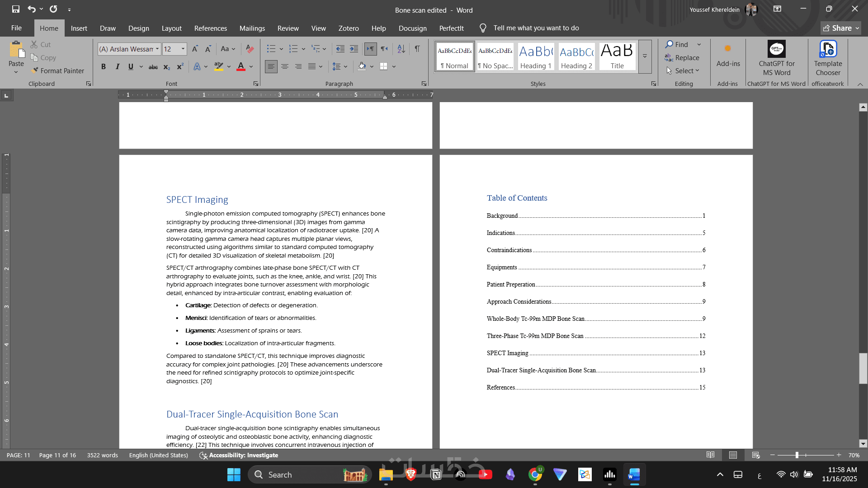Click the Save icon in title bar

16,9
